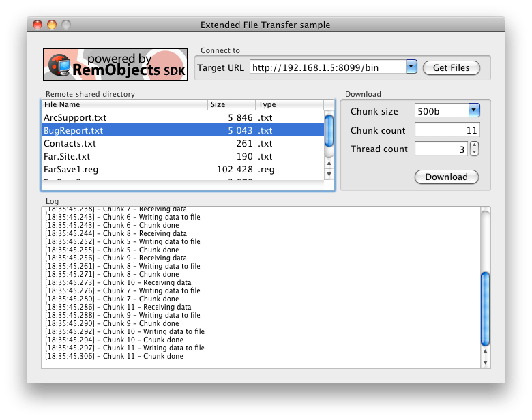
Task: Click the file list scrollbar thumb
Action: 329,131
